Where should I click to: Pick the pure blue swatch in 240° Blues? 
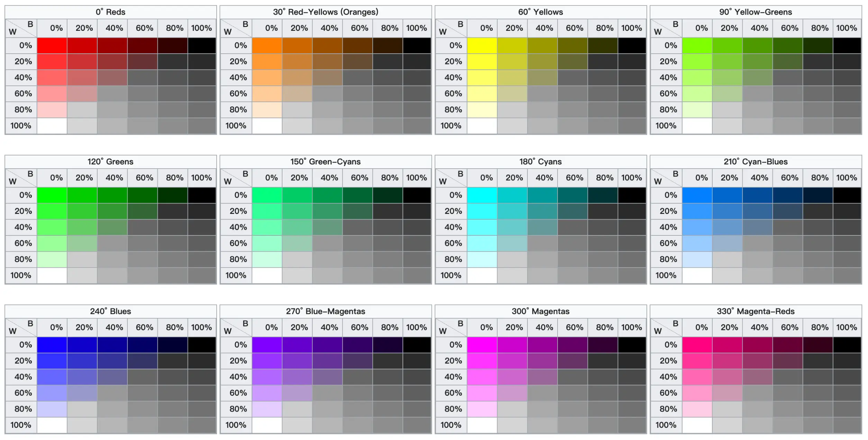click(x=52, y=345)
